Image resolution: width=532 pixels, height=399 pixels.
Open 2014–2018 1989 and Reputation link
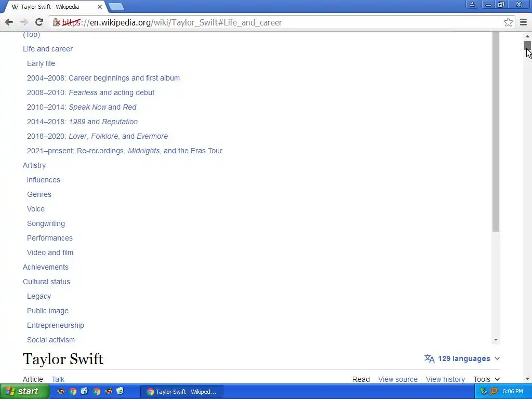[x=83, y=122]
